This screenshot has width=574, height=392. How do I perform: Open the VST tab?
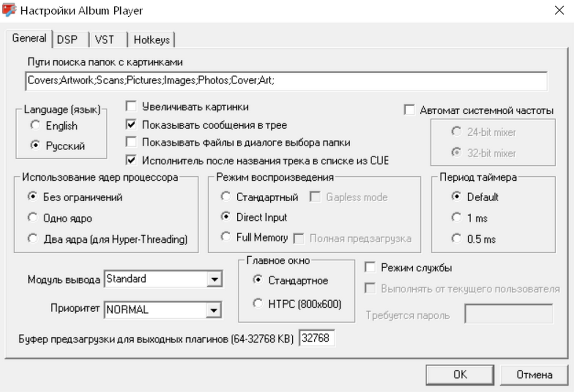[107, 40]
